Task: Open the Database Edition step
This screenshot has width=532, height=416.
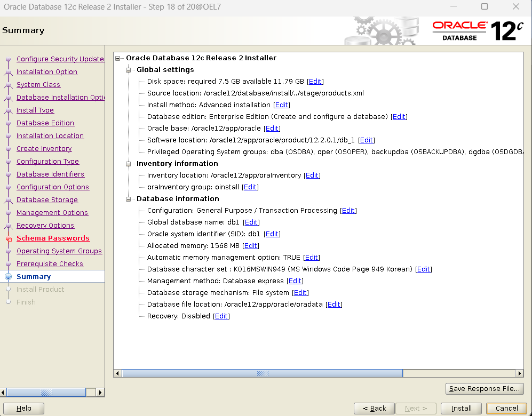Action: (x=45, y=123)
